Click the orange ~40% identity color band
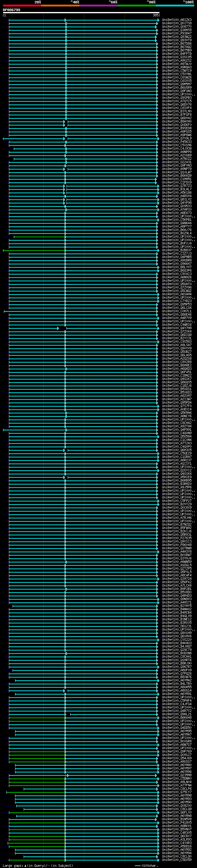Screen dimensions: 197x868 pos(60,6)
